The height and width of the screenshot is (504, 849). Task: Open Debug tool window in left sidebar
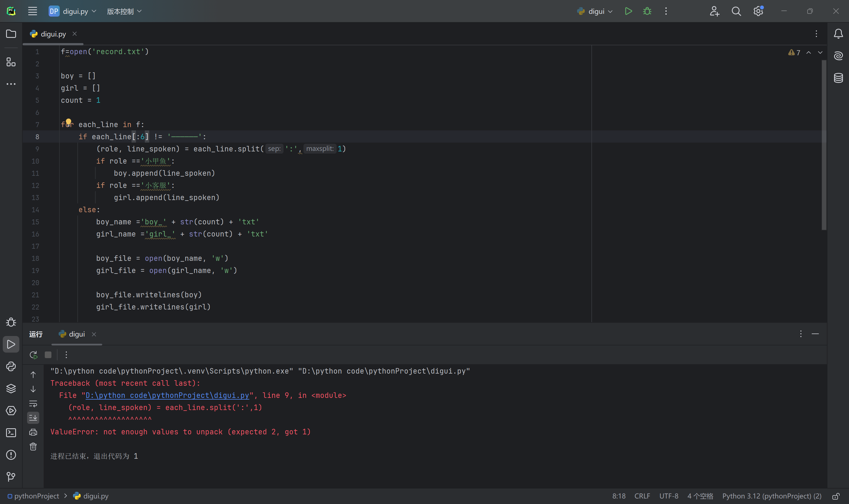pos(11,322)
